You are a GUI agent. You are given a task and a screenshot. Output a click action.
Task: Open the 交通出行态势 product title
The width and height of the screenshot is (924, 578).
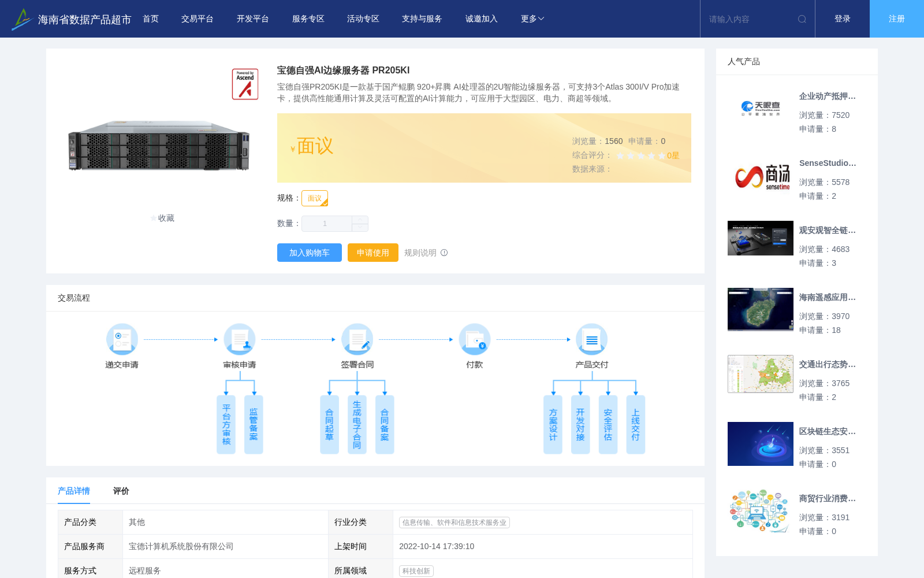[828, 365]
